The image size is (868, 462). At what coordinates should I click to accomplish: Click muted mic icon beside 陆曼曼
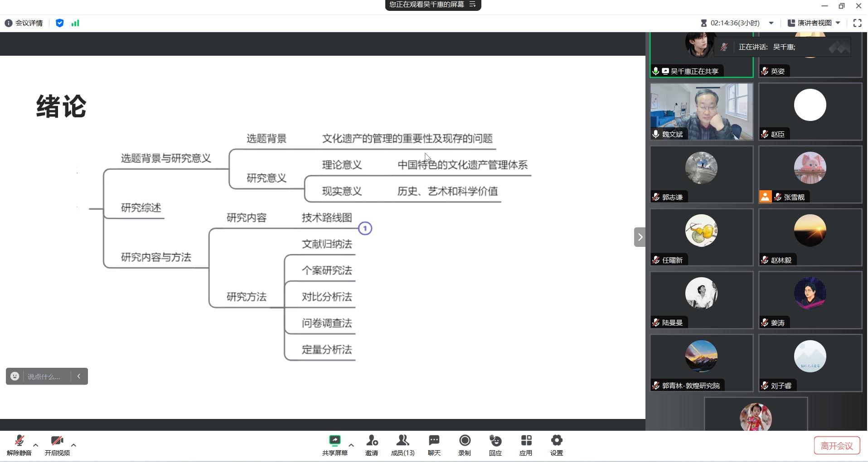[x=656, y=322]
